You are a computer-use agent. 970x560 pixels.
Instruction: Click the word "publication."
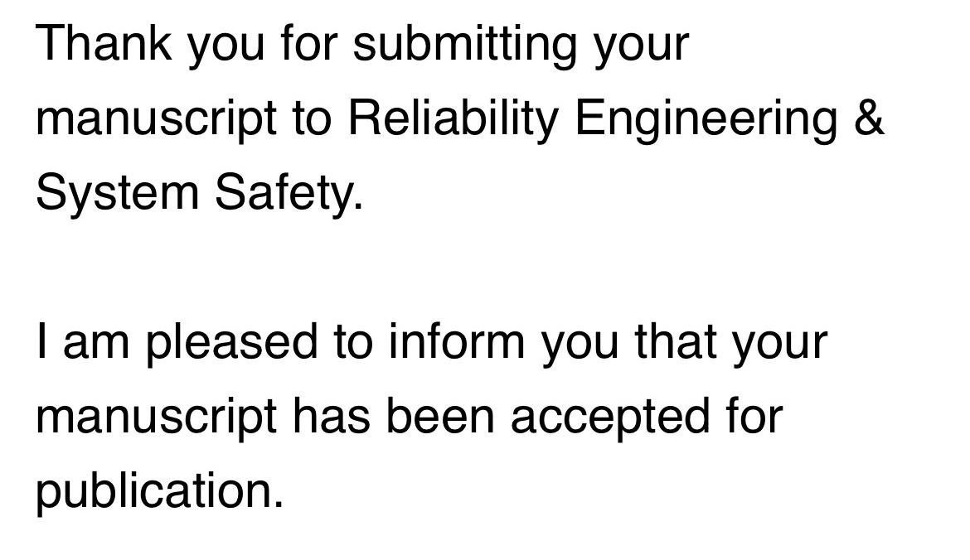pyautogui.click(x=160, y=491)
